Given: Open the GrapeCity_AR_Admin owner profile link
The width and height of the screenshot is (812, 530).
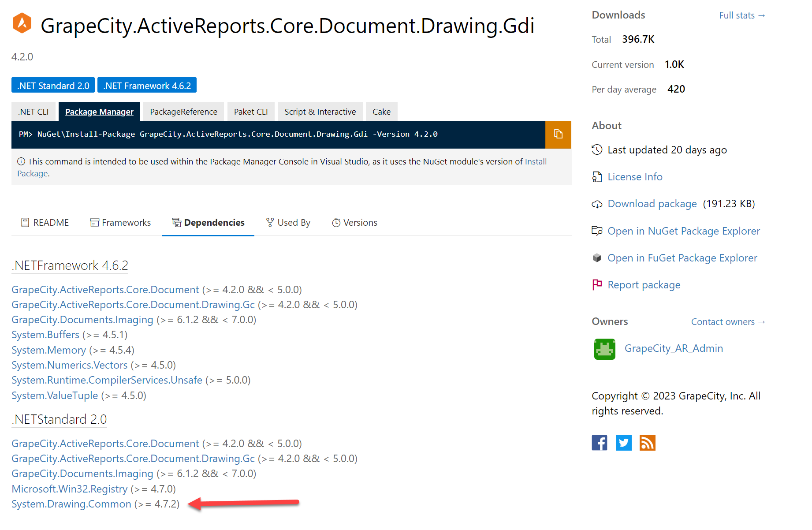Looking at the screenshot, I should 674,348.
